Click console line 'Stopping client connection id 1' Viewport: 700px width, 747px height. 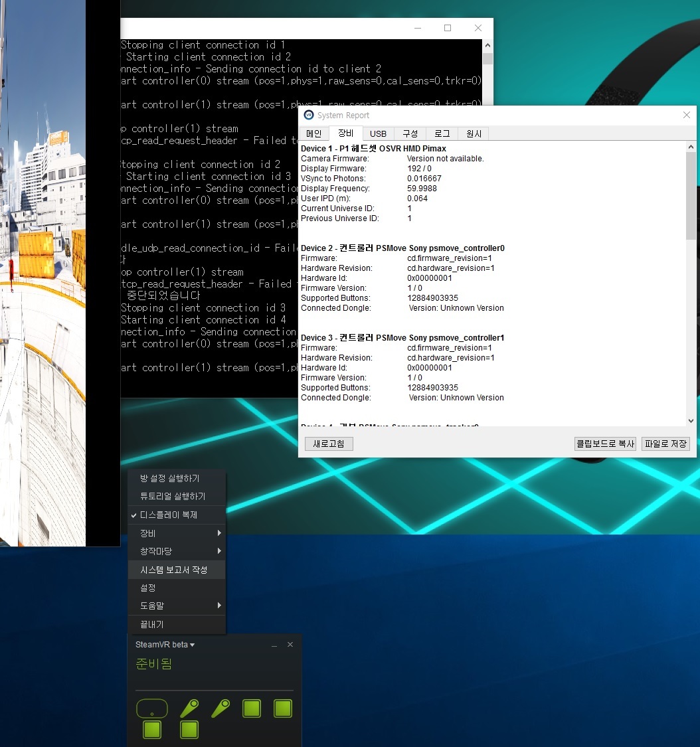pyautogui.click(x=203, y=44)
